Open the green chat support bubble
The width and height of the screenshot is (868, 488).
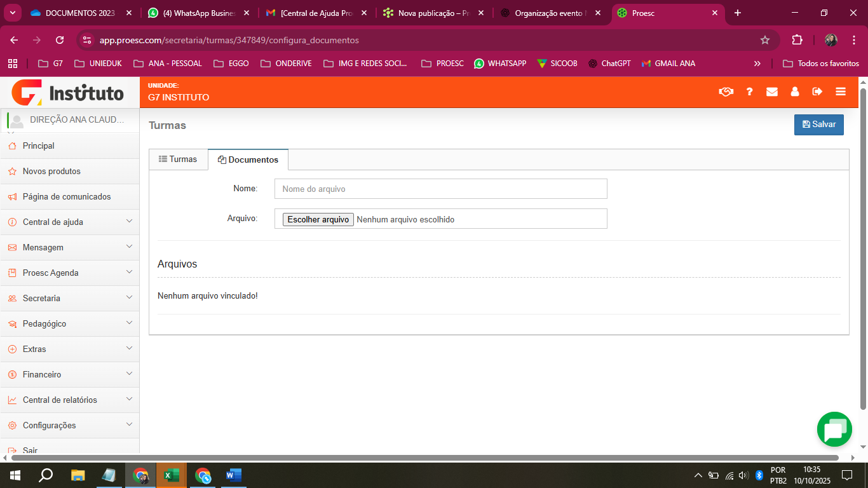(834, 430)
